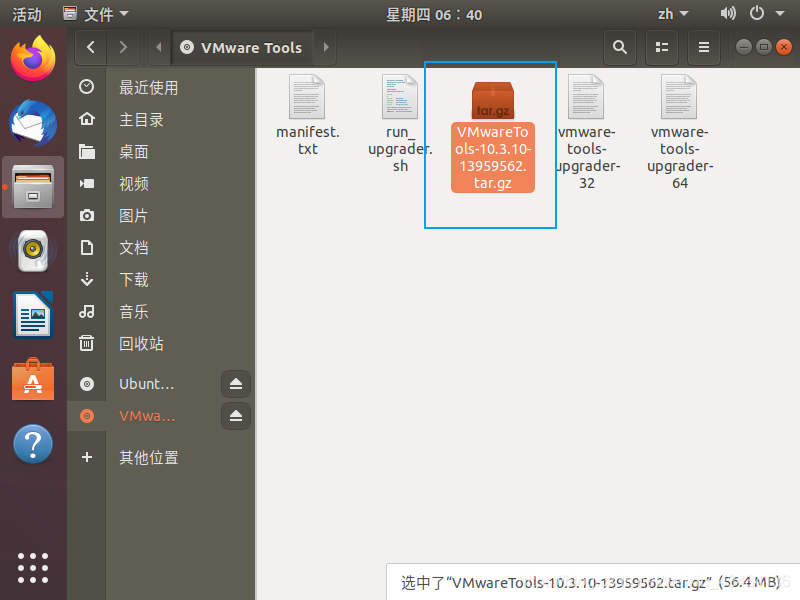Open Help question mark in dock

pos(33,444)
